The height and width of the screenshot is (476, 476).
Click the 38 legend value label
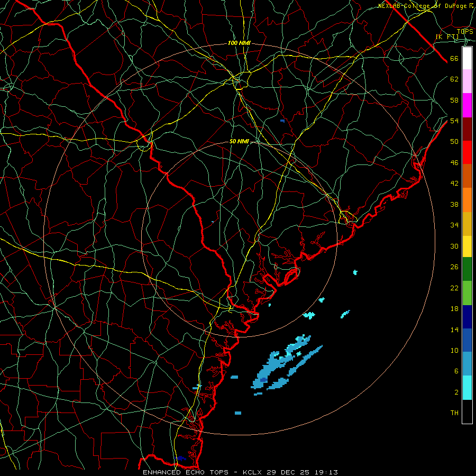[454, 205]
